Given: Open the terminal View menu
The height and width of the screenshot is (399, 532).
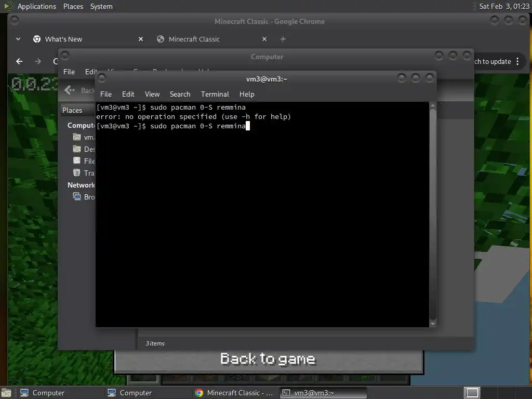Looking at the screenshot, I should coord(152,95).
